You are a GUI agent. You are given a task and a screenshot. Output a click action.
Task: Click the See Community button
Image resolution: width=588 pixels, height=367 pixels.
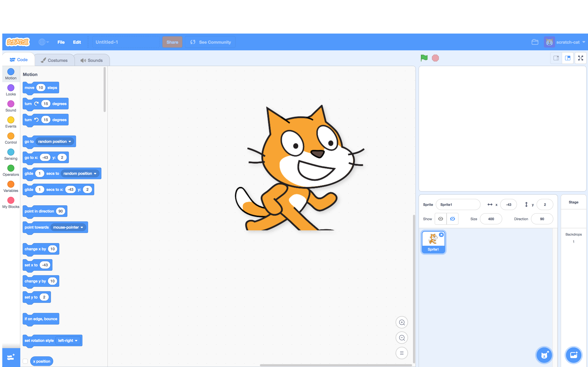pos(210,42)
